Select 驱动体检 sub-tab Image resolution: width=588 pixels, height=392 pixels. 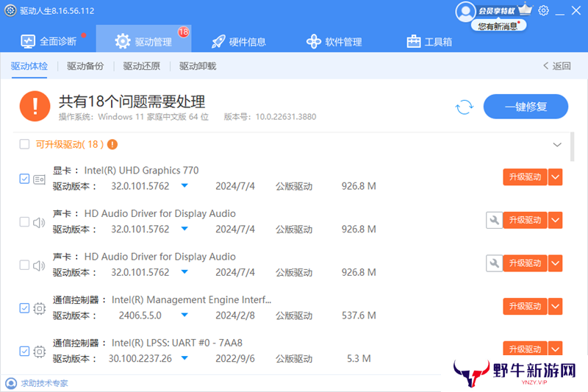coord(29,66)
